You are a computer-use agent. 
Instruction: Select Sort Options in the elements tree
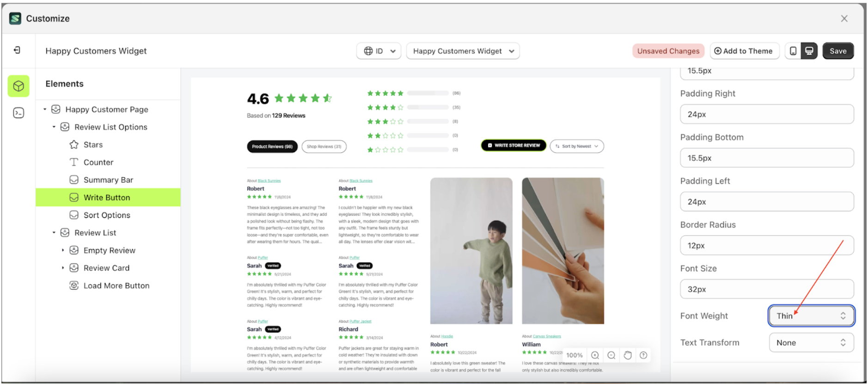[107, 215]
